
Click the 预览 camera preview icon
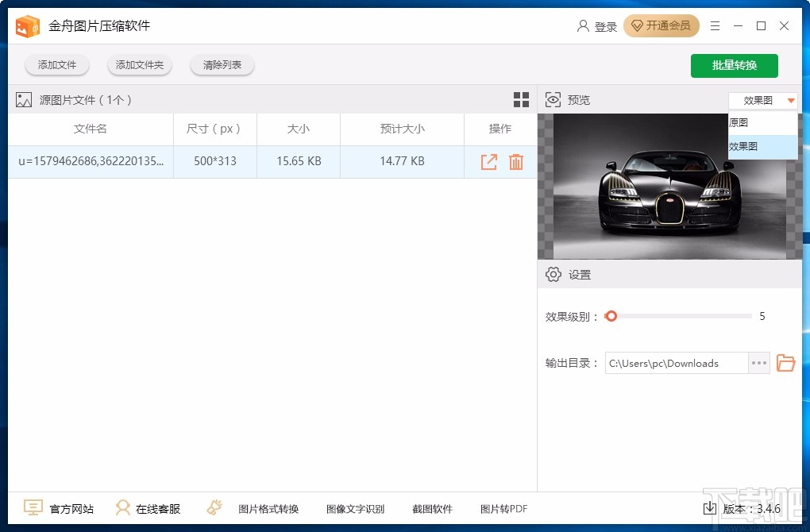pos(553,99)
